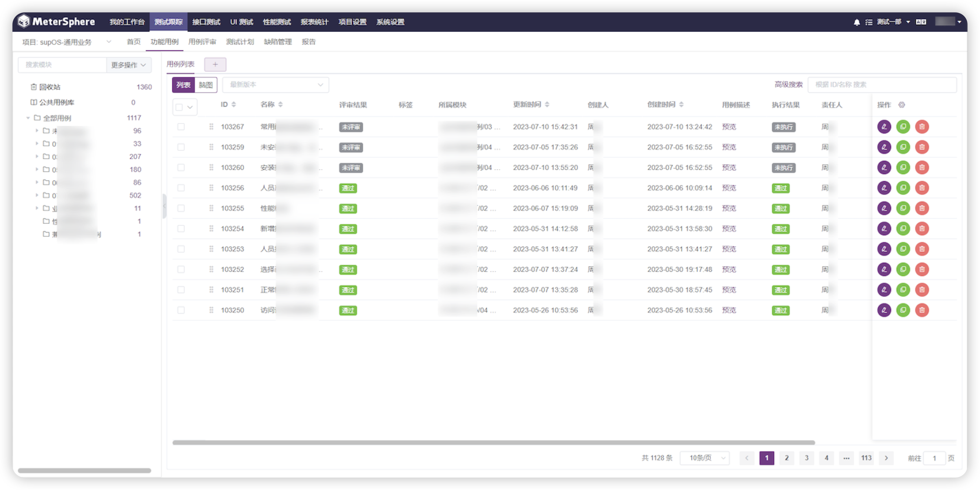980x490 pixels.
Task: Delete test case 103253
Action: coord(922,249)
